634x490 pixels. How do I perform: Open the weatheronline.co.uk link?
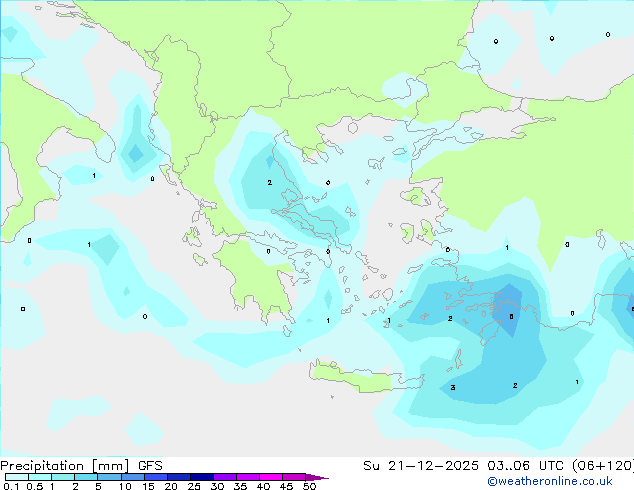tap(550, 481)
